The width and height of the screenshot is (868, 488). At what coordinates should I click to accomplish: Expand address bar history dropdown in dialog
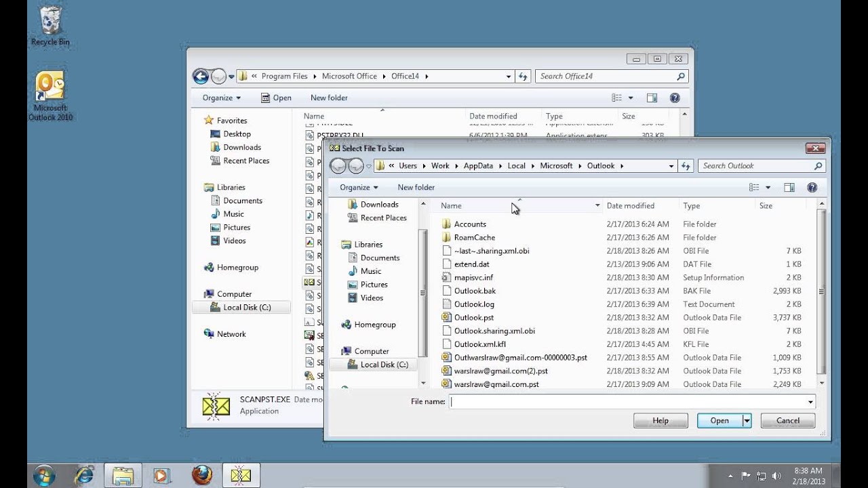(671, 165)
